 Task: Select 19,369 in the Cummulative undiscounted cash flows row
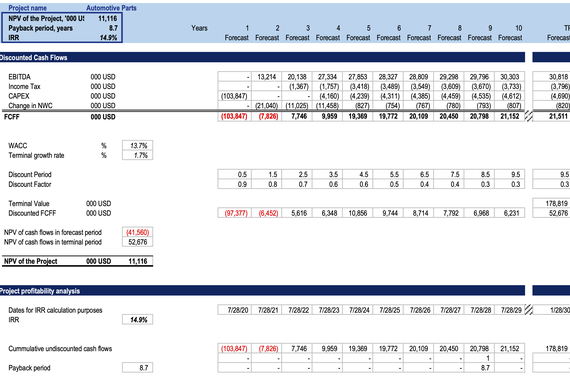coord(357,348)
